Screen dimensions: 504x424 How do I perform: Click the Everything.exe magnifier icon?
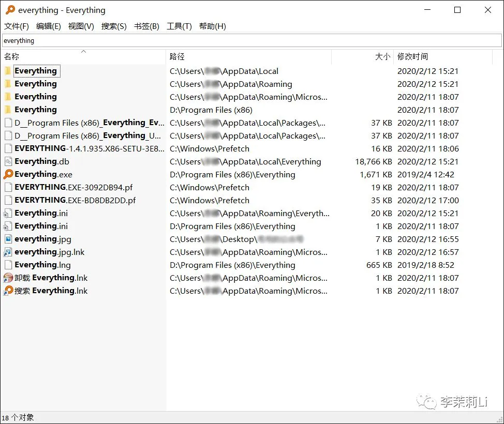pyautogui.click(x=8, y=174)
